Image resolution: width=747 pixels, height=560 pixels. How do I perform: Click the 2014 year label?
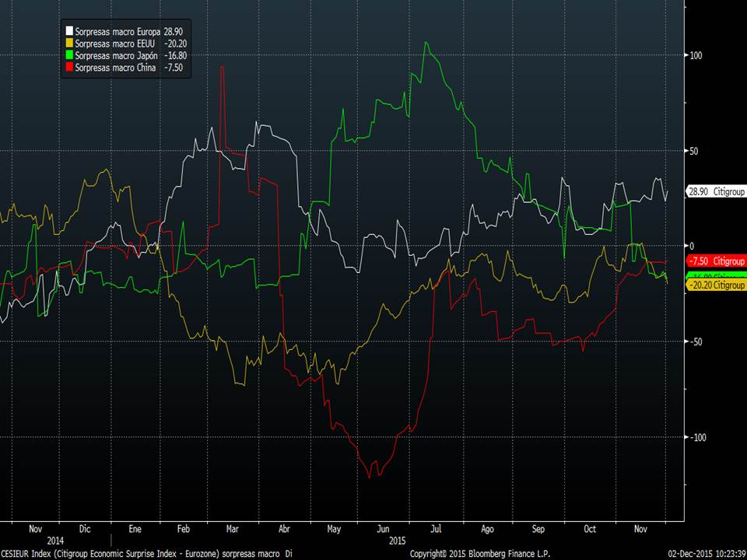pos(54,541)
